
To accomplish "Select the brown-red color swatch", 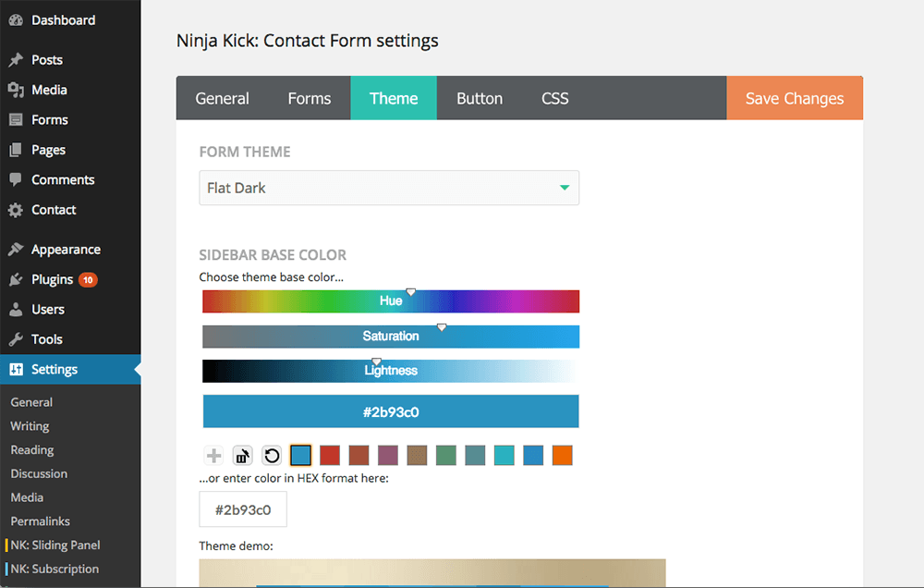I will coord(359,455).
